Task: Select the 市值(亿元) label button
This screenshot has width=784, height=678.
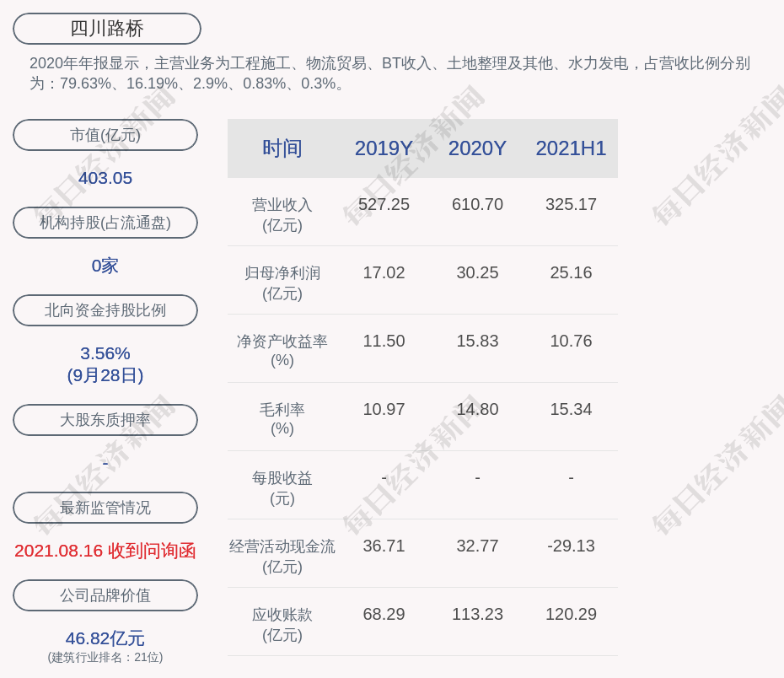Action: (105, 134)
